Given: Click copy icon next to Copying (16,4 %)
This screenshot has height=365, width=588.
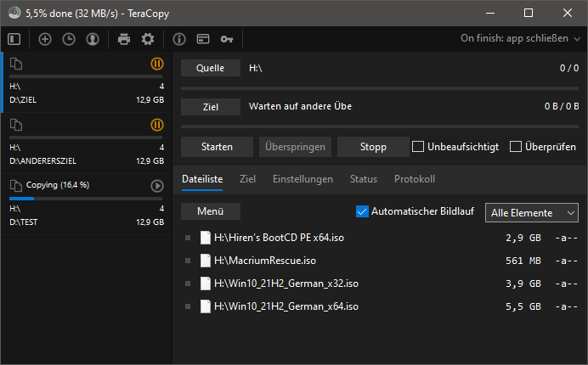Looking at the screenshot, I should coord(16,186).
